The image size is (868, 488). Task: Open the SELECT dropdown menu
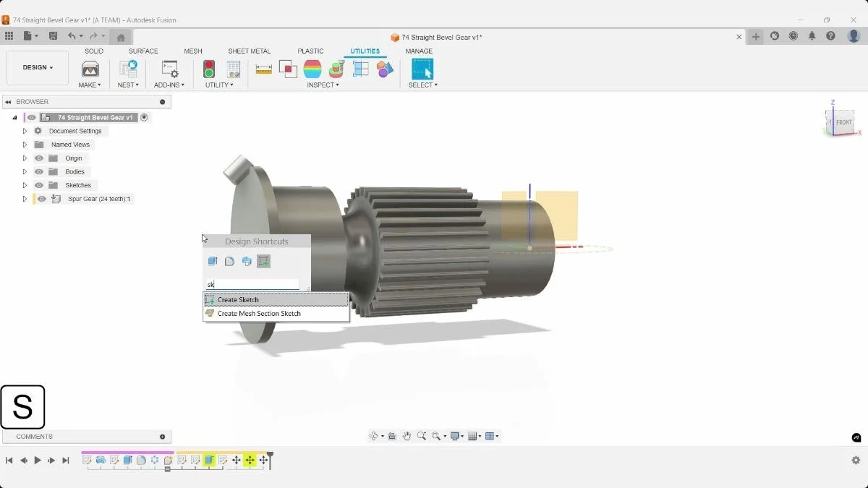tap(422, 85)
